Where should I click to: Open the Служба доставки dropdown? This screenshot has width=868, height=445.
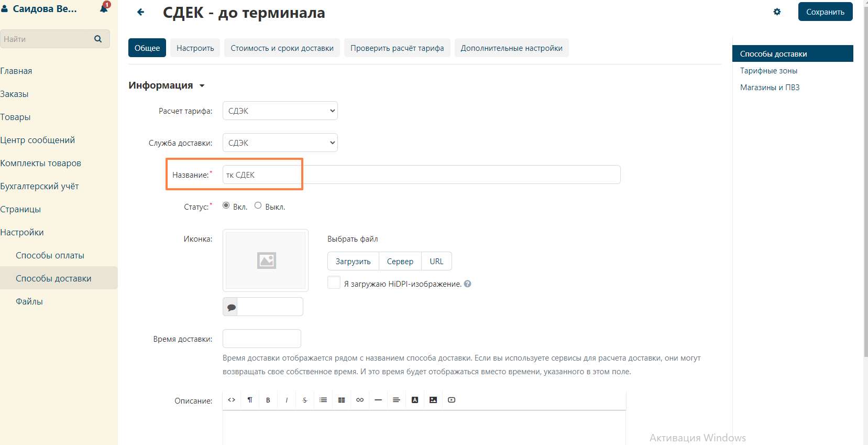click(x=280, y=143)
